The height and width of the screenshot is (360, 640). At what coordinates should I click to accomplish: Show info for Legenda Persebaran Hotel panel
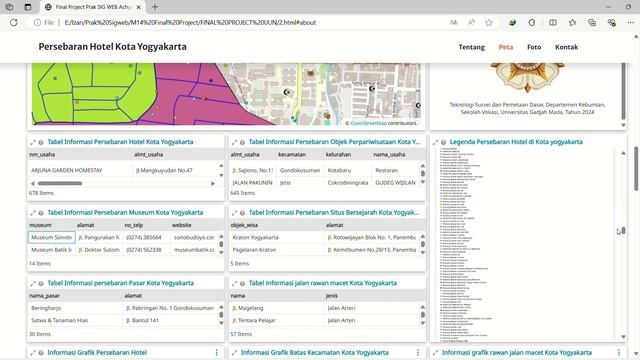[443, 142]
